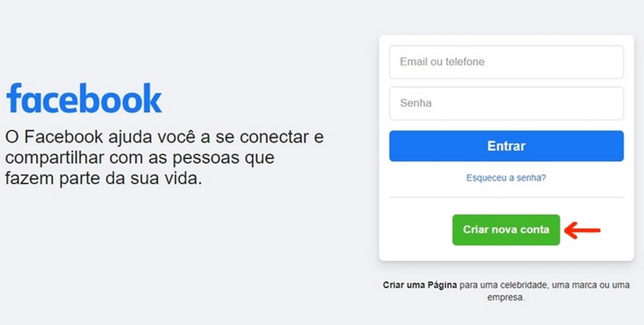This screenshot has width=644, height=325.
Task: Click the word 'empresa.' below the card
Action: pyautogui.click(x=506, y=297)
